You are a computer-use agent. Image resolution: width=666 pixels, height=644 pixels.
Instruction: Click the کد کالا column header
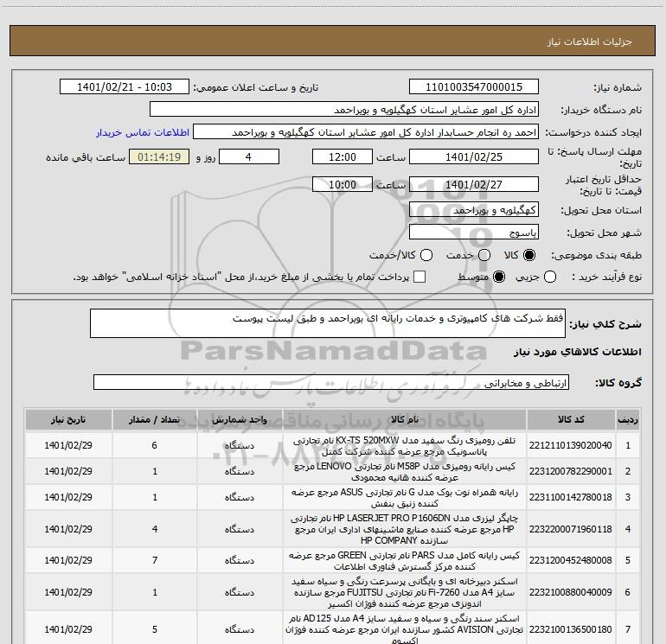(x=571, y=419)
